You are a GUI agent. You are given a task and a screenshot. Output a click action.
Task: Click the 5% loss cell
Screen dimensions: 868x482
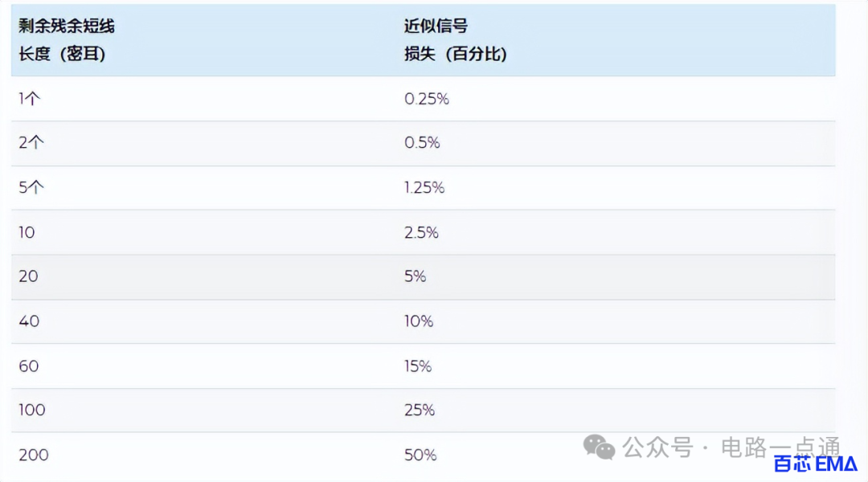[x=416, y=276]
